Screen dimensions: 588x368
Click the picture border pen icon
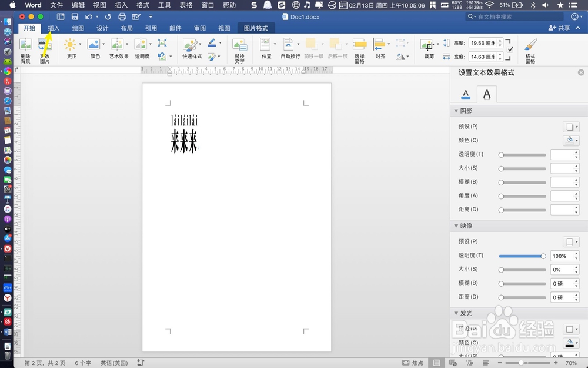tap(212, 43)
